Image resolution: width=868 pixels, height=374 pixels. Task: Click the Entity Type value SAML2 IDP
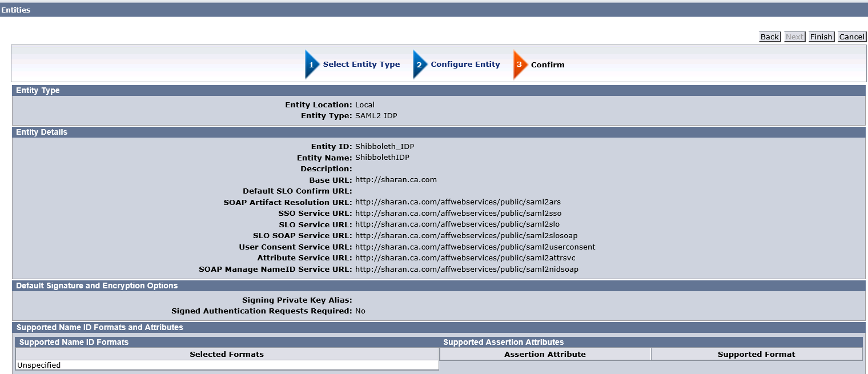(376, 116)
